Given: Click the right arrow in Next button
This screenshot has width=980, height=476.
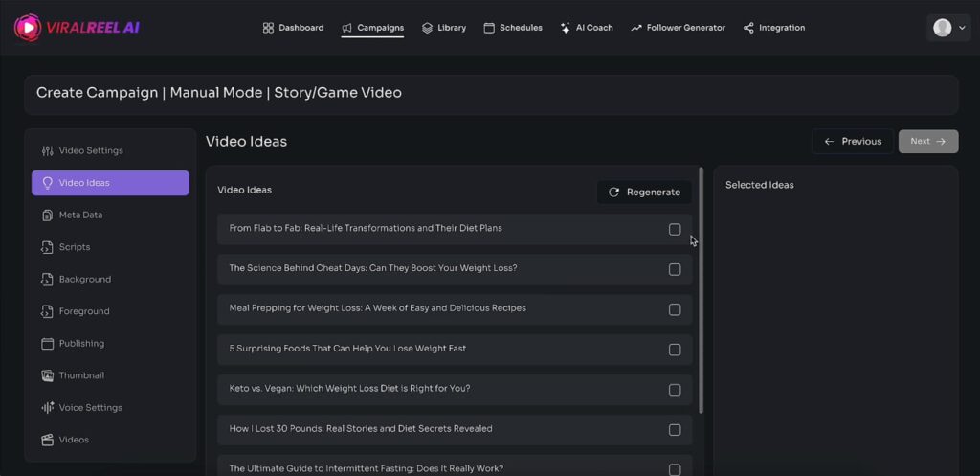Looking at the screenshot, I should tap(941, 142).
